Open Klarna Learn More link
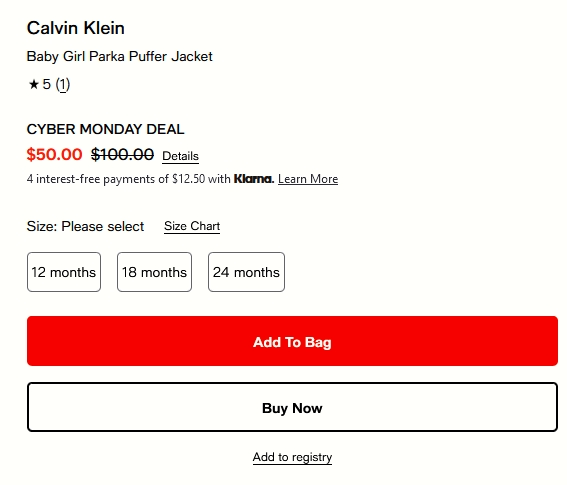The image size is (567, 485). coord(308,179)
